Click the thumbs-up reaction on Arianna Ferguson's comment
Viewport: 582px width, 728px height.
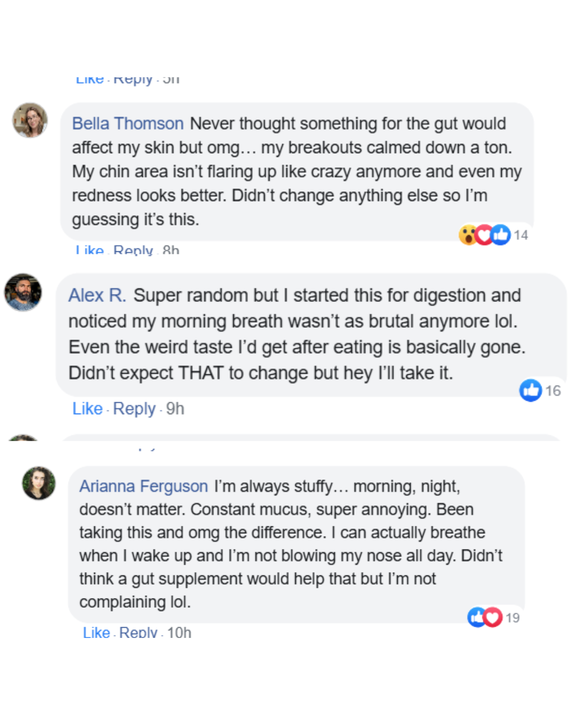pyautogui.click(x=476, y=617)
